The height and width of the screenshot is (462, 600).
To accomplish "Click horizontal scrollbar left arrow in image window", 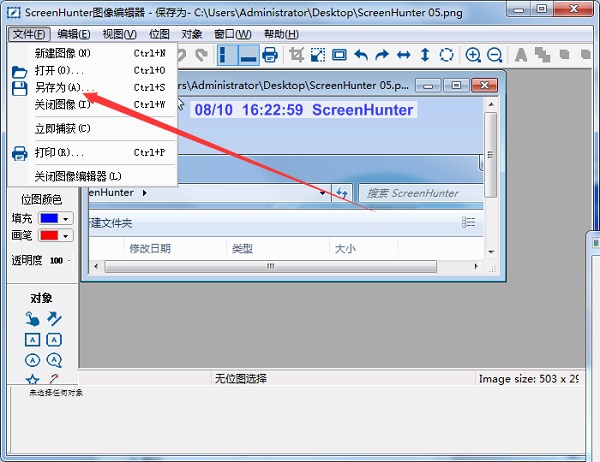I will (x=96, y=266).
